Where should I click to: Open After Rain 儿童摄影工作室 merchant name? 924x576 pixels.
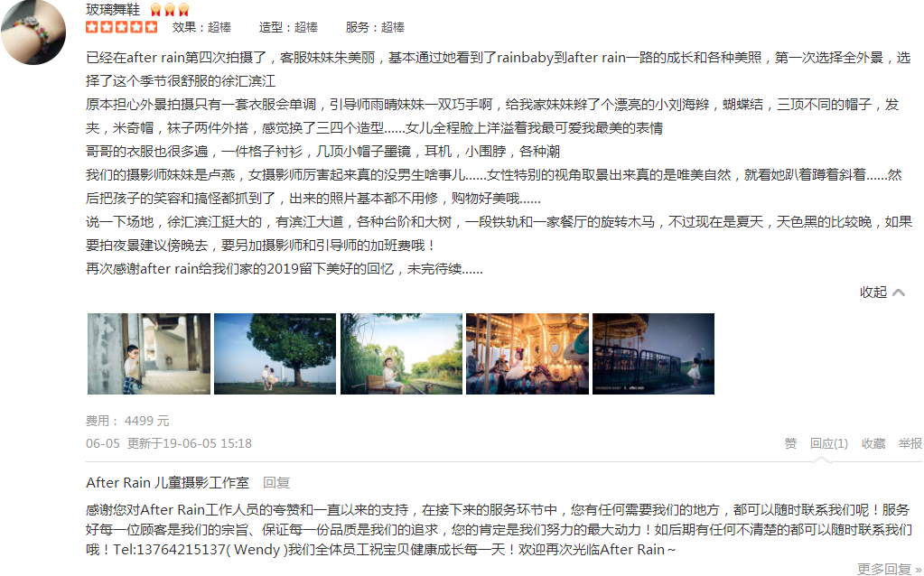pyautogui.click(x=167, y=483)
